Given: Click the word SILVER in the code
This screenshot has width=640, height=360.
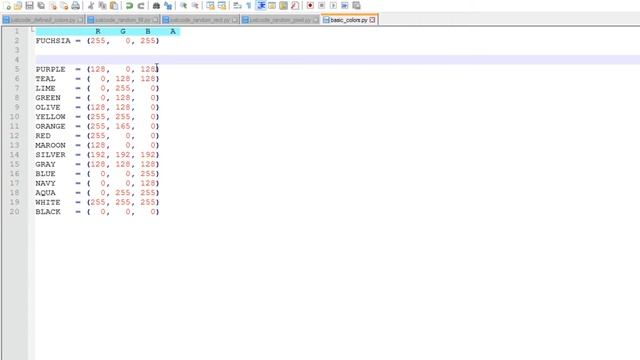Looking at the screenshot, I should click(51, 155).
